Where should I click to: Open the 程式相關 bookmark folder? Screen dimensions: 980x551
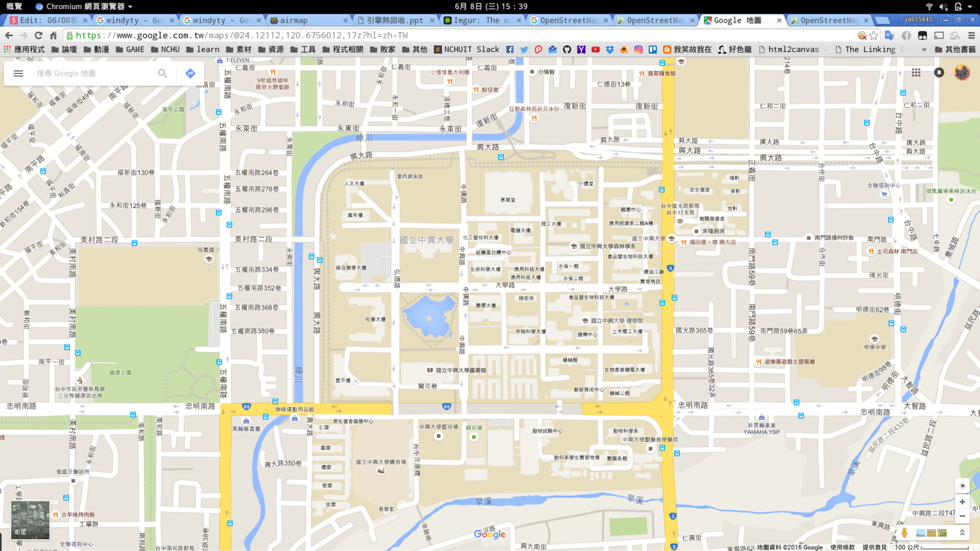coord(342,50)
